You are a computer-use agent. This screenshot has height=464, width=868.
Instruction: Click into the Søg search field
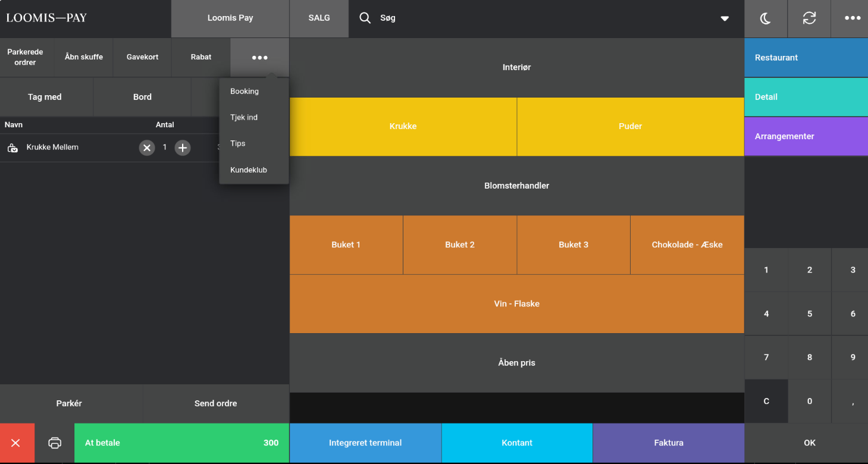pyautogui.click(x=535, y=18)
